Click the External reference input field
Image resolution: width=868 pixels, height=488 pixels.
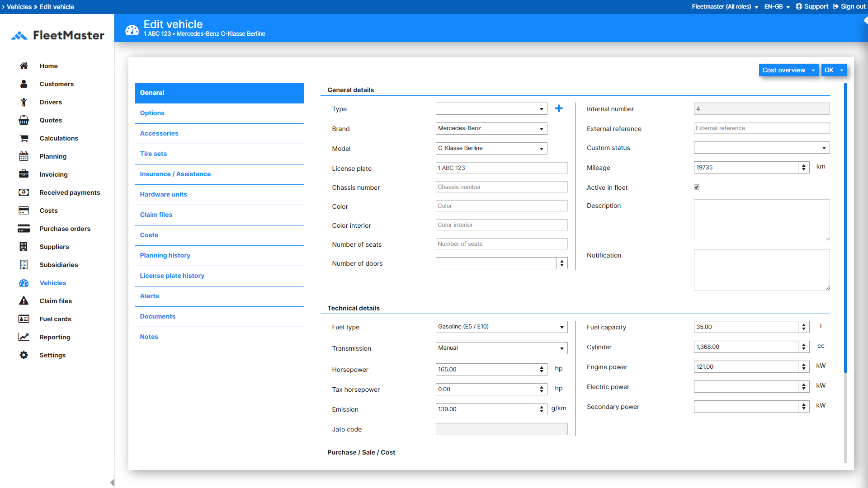[762, 128]
